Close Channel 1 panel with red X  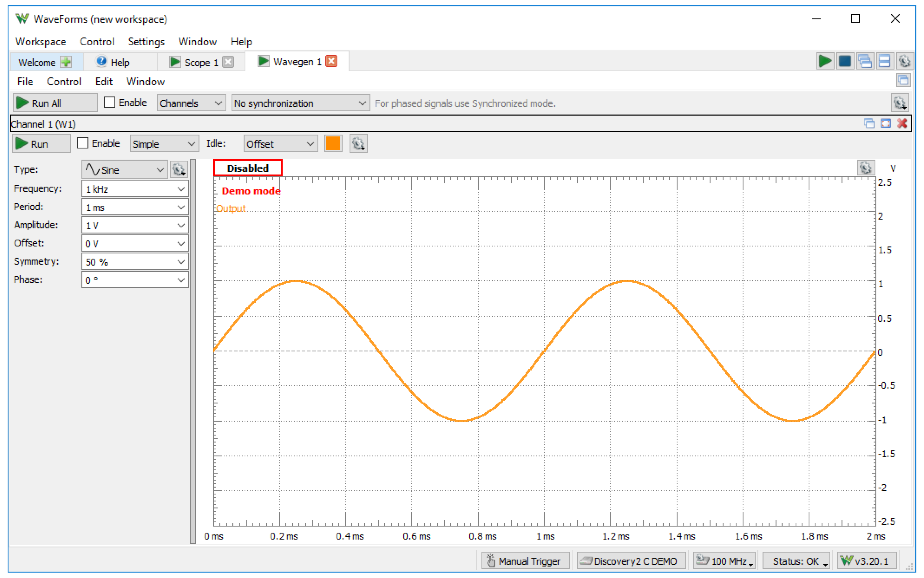tap(902, 123)
